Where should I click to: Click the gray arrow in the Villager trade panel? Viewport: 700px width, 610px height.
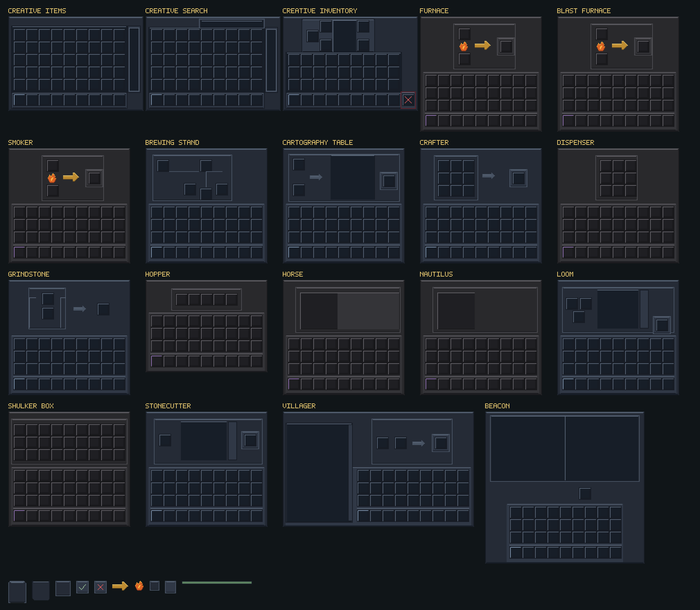(x=419, y=443)
